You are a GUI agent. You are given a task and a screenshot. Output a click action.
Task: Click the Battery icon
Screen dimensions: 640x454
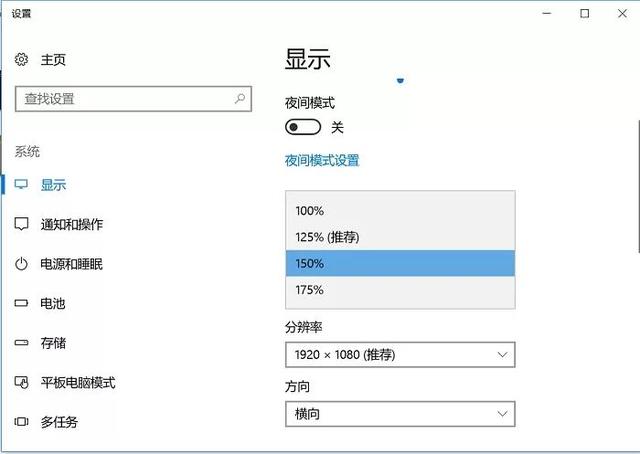(22, 303)
